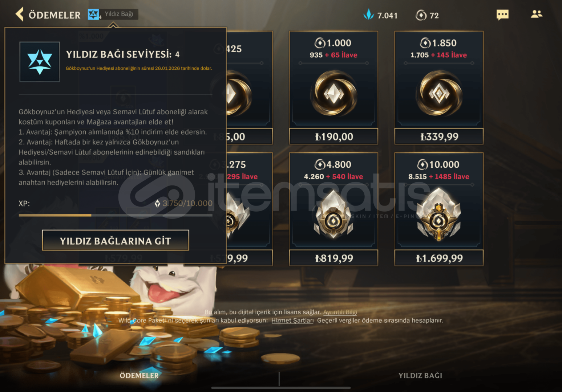
Task: Switch to the YILDIZ BAĞI bottom tab
Action: [x=420, y=376]
